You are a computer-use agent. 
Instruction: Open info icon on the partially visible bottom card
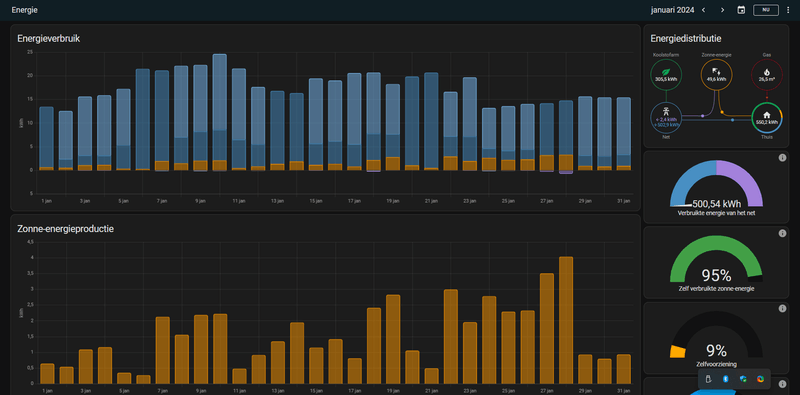pyautogui.click(x=782, y=384)
